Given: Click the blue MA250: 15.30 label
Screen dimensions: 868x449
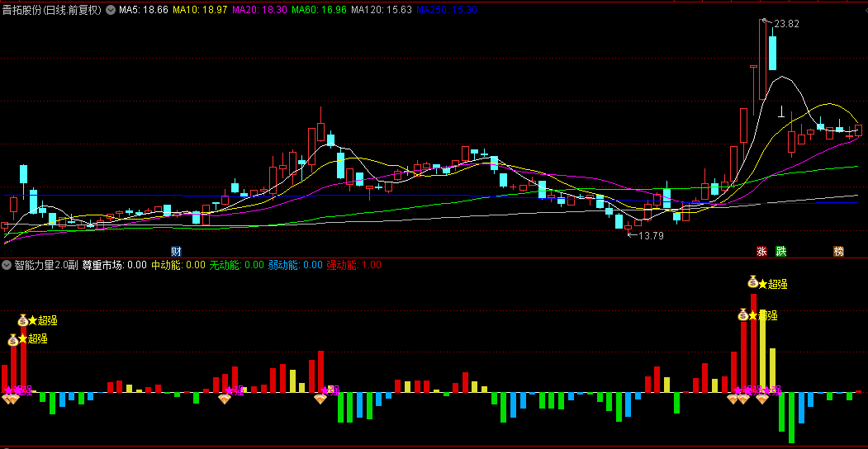Looking at the screenshot, I should coord(447,10).
